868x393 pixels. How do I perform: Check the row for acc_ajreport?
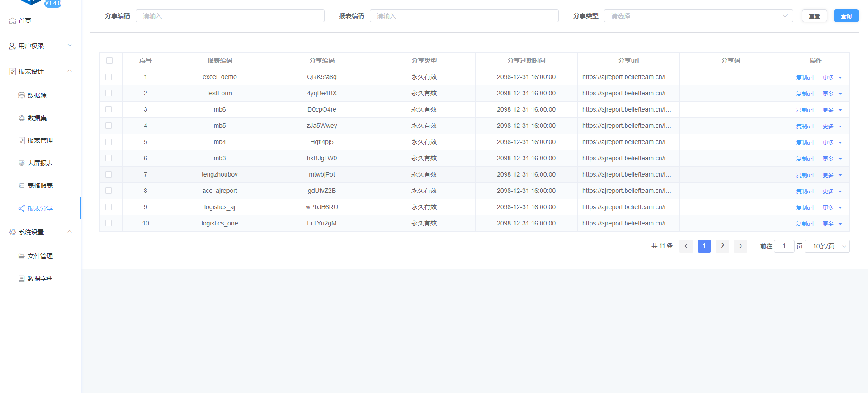point(108,191)
